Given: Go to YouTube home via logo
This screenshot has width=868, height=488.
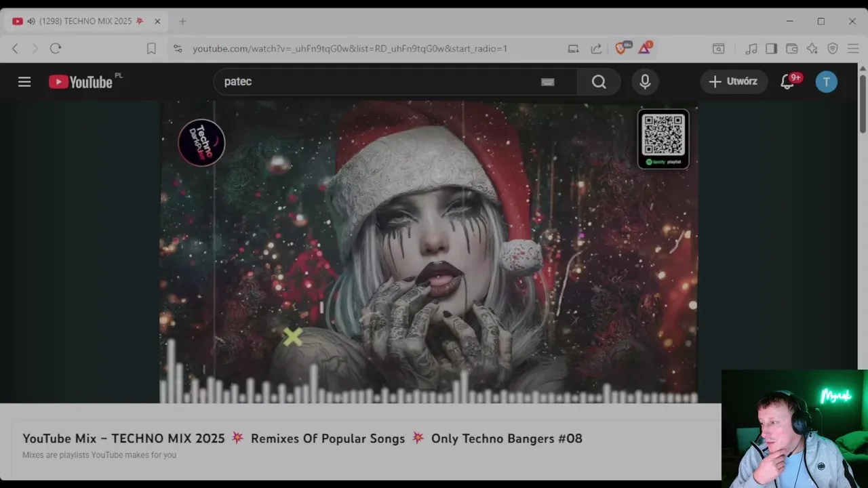Looking at the screenshot, I should pyautogui.click(x=81, y=82).
